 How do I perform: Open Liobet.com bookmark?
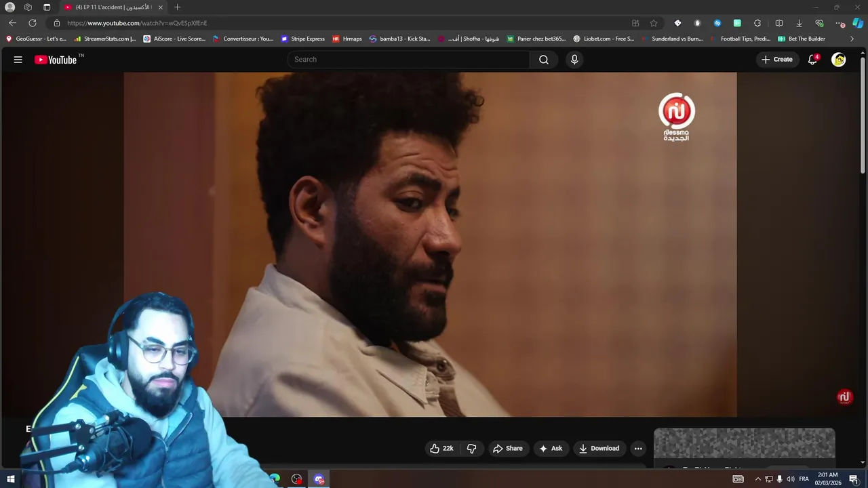pos(604,39)
